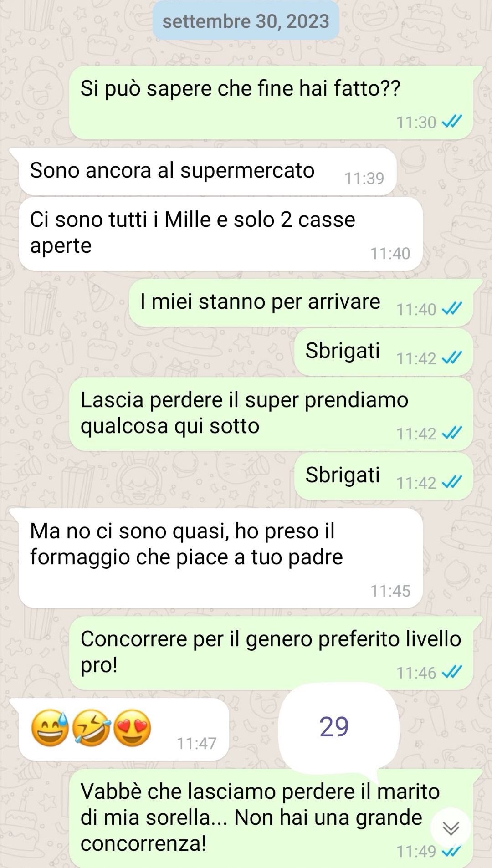Viewport: 492px width, 868px height.
Task: Tap read receipt checkmarks on 11:30 message
Action: pos(452,122)
